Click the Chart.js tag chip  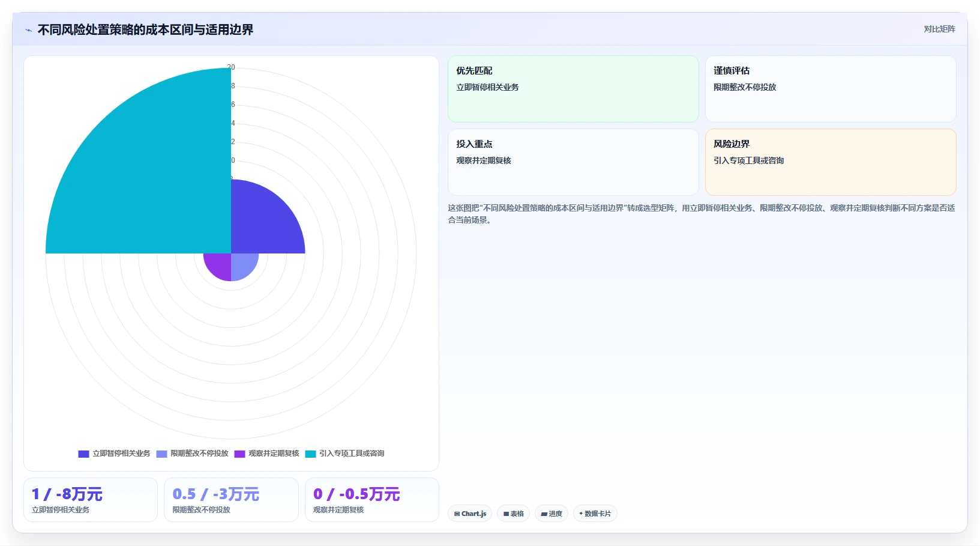470,514
